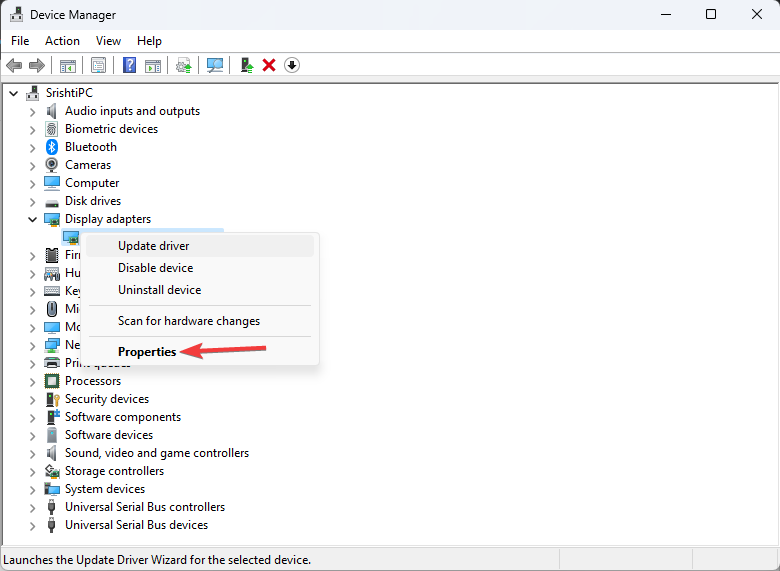Image resolution: width=780 pixels, height=571 pixels.
Task: Expand the Disk drives category
Action: (33, 202)
